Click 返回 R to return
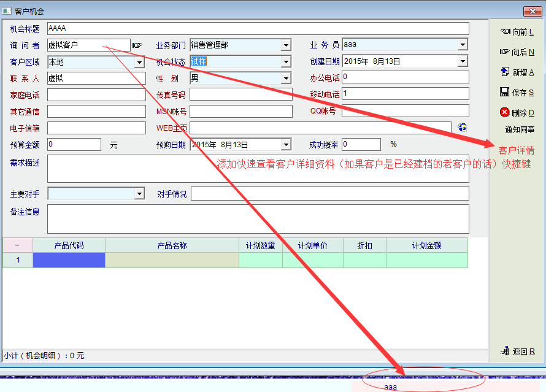Viewport: 546px width, 392px height. coord(517,352)
